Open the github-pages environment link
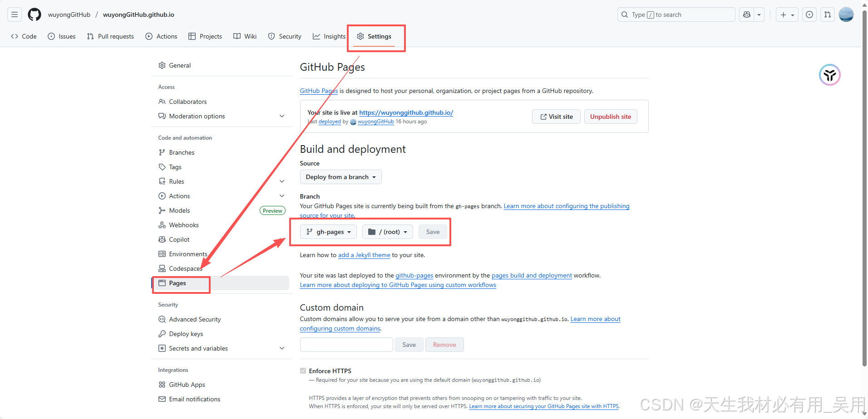 coord(414,275)
